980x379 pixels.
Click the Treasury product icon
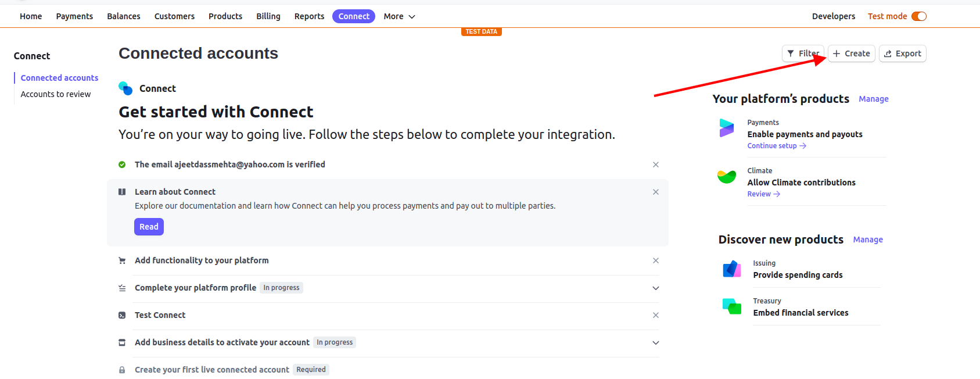[732, 306]
